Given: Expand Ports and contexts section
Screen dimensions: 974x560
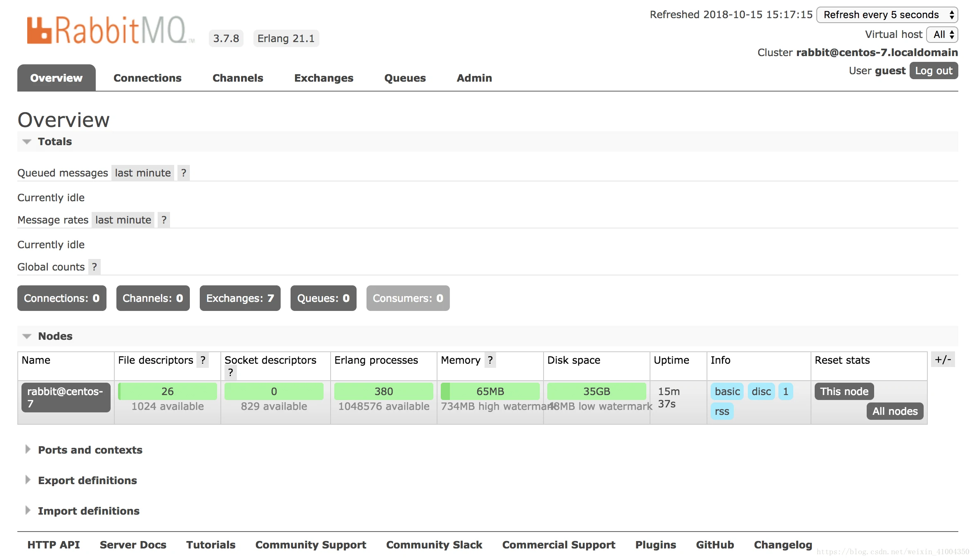Looking at the screenshot, I should tap(90, 450).
